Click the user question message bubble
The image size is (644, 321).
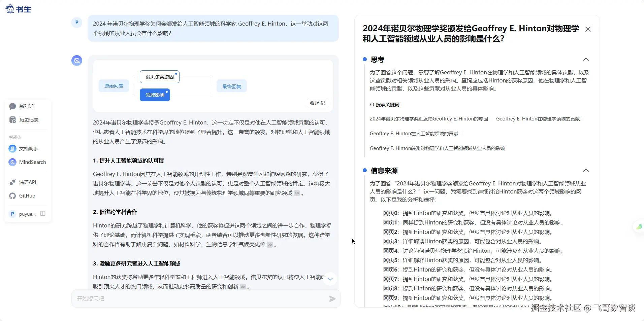click(213, 28)
